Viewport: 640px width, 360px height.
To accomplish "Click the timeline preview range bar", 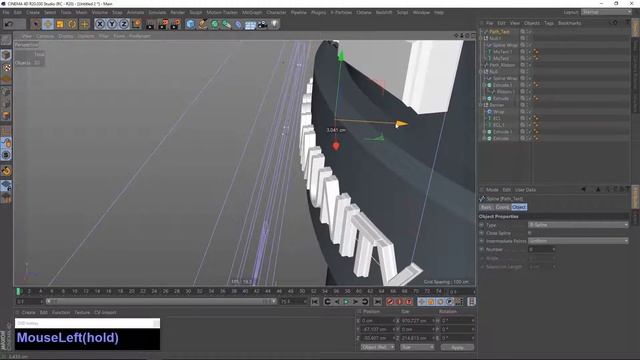I will pos(161,302).
